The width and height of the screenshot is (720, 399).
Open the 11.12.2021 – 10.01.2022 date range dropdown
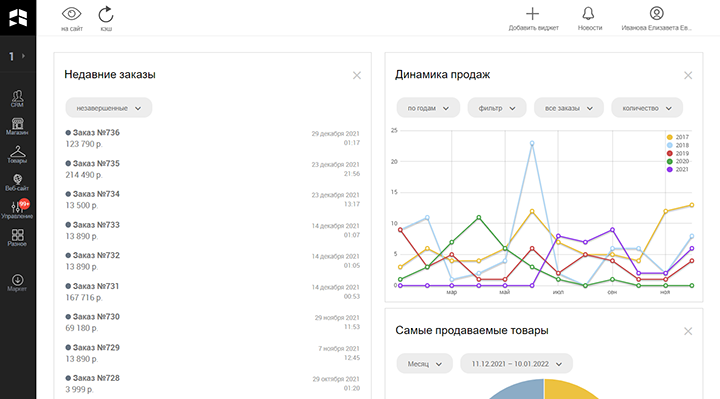click(517, 364)
